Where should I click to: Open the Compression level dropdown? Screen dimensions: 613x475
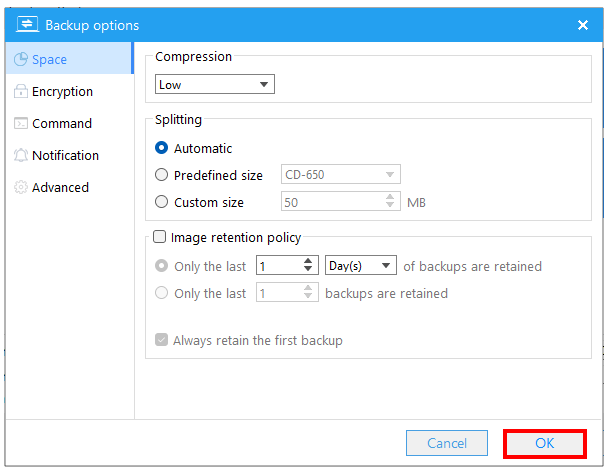(215, 84)
